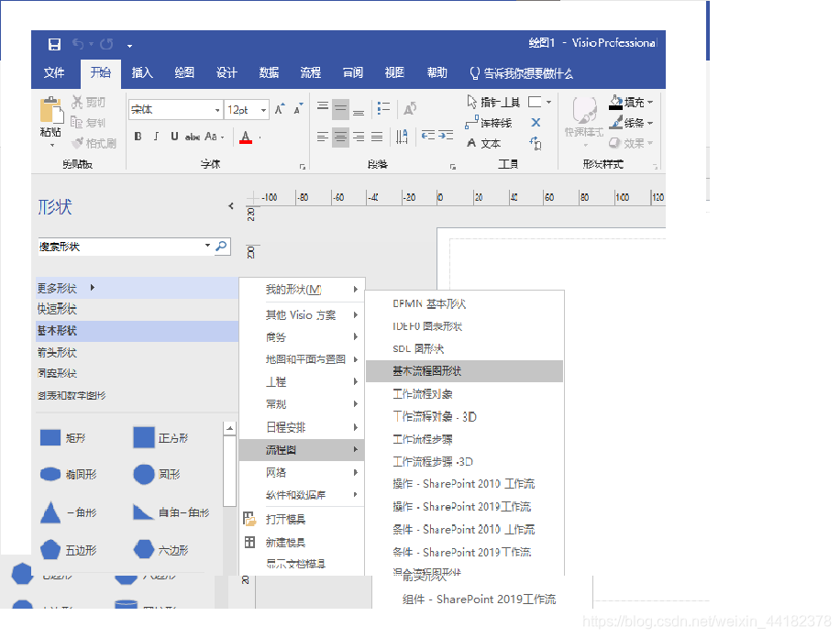Click the Save icon in title bar

pos(54,45)
